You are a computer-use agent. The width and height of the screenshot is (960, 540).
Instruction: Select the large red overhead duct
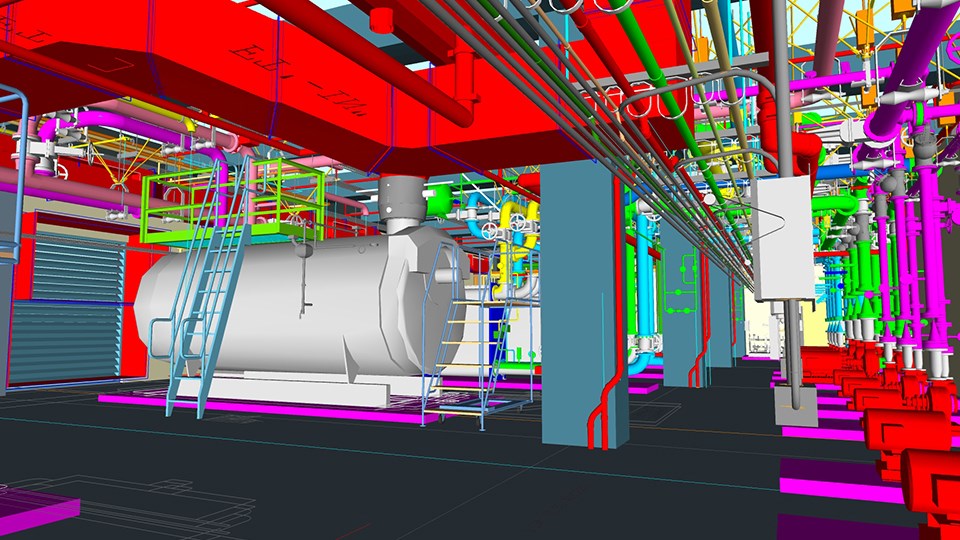click(x=294, y=86)
